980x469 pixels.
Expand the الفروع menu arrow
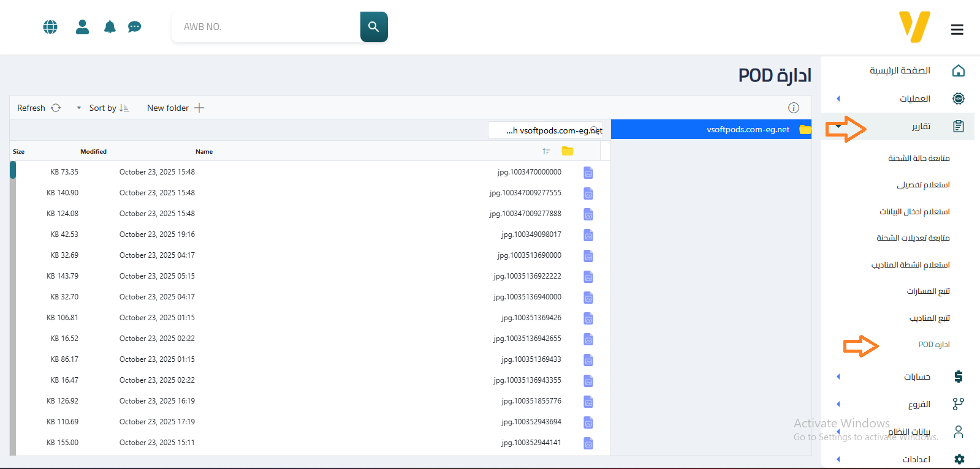[838, 404]
